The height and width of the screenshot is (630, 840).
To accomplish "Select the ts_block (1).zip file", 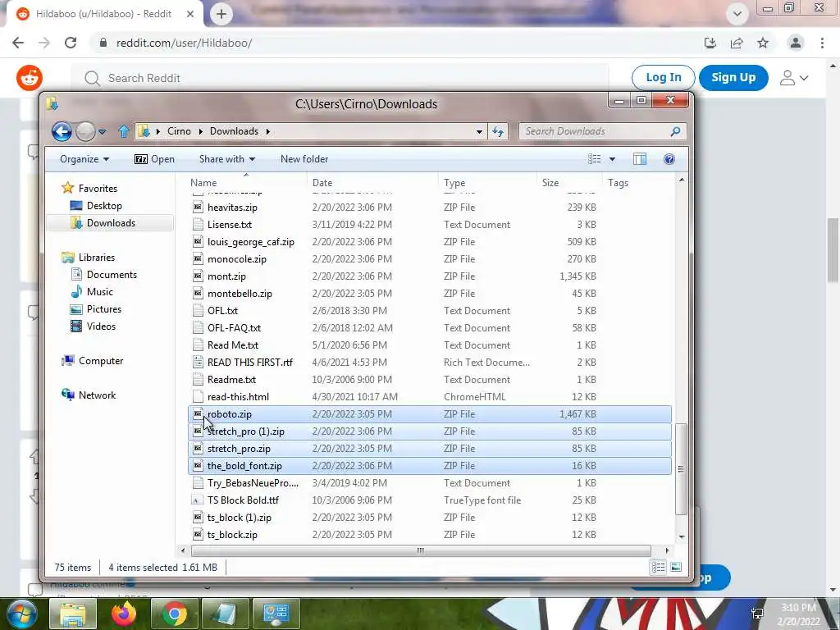I will point(430,518).
